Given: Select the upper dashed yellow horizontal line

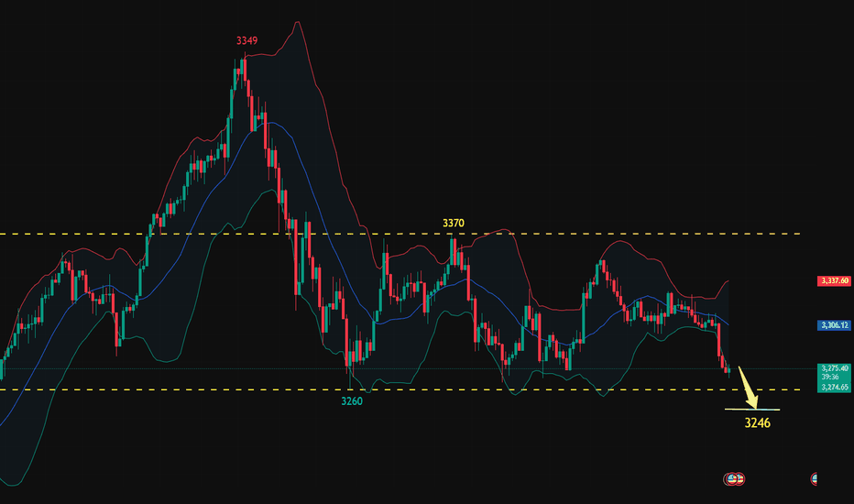Looking at the screenshot, I should tap(400, 234).
